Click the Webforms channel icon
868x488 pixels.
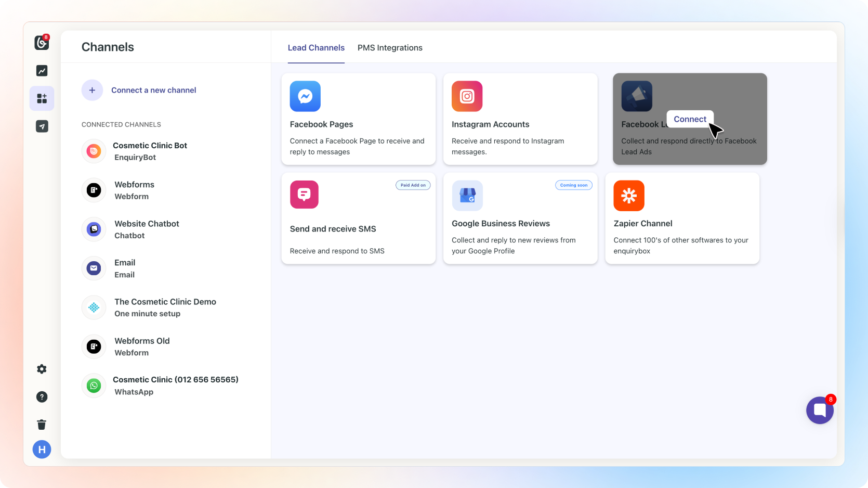94,190
